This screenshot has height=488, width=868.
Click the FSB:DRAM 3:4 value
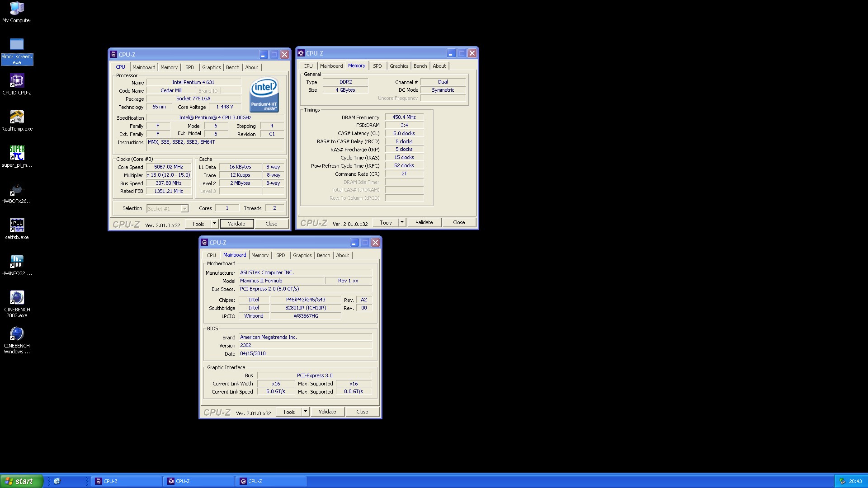click(x=404, y=125)
